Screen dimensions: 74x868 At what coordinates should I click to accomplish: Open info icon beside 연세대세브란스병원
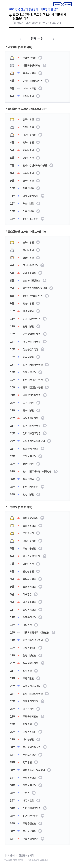47,81
